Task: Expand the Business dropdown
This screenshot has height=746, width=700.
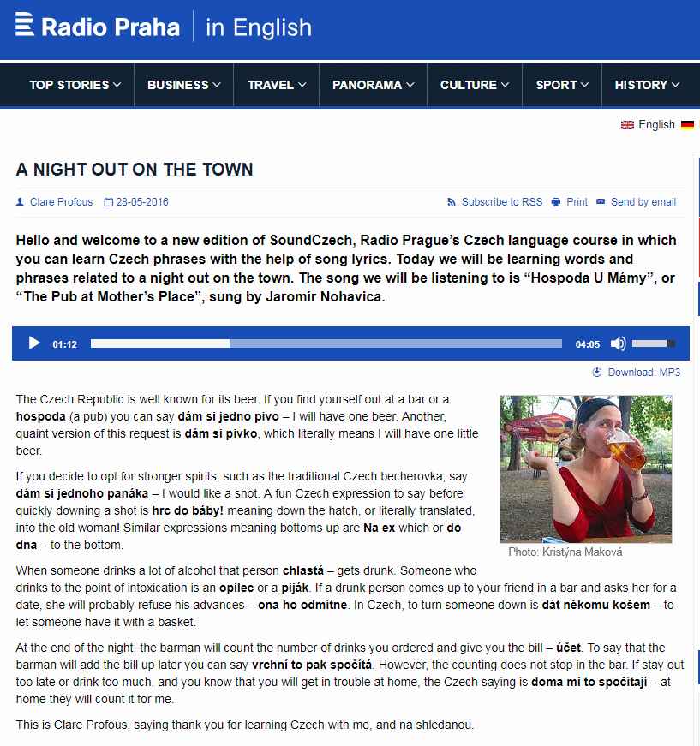Action: [x=183, y=85]
